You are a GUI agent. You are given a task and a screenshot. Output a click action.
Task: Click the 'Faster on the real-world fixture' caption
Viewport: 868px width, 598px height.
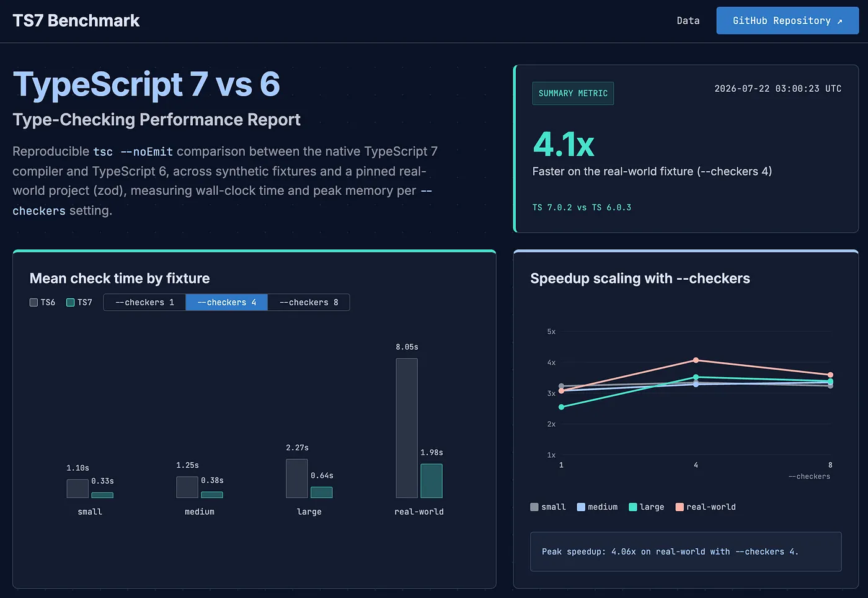coord(652,171)
